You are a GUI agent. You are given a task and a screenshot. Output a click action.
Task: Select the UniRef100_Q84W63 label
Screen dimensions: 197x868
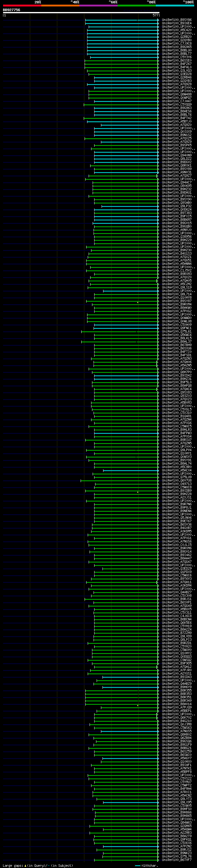(x=177, y=822)
